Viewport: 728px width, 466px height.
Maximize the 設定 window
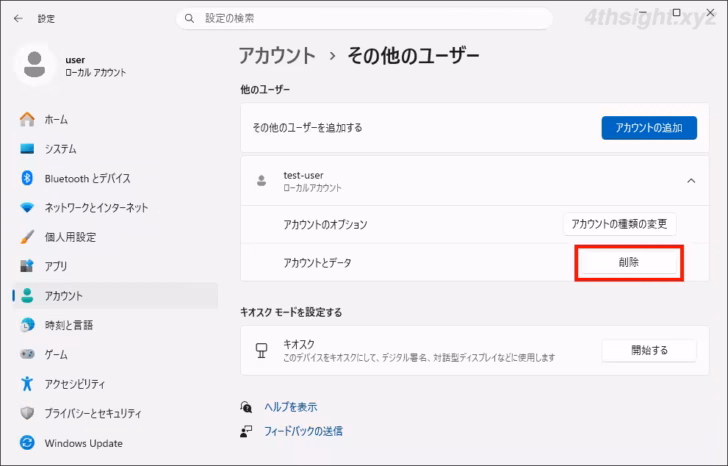click(676, 13)
